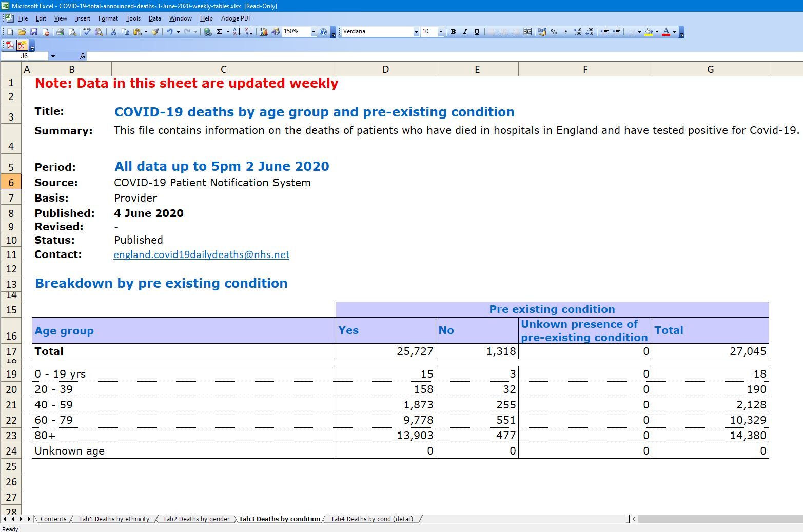Open the File menu
The width and height of the screenshot is (803, 532).
tap(23, 18)
